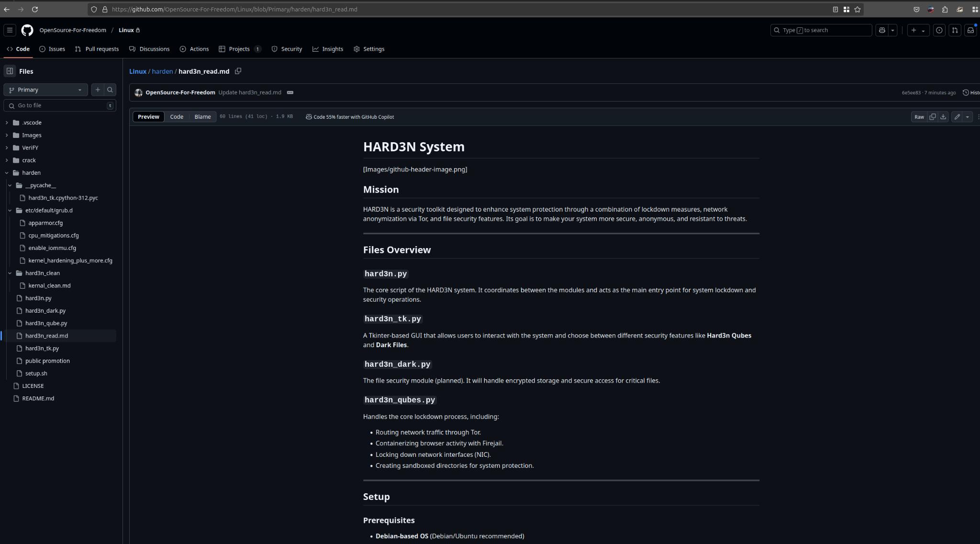View pull requests via top bar icon
Viewport: 980px width, 544px height.
coord(955,30)
